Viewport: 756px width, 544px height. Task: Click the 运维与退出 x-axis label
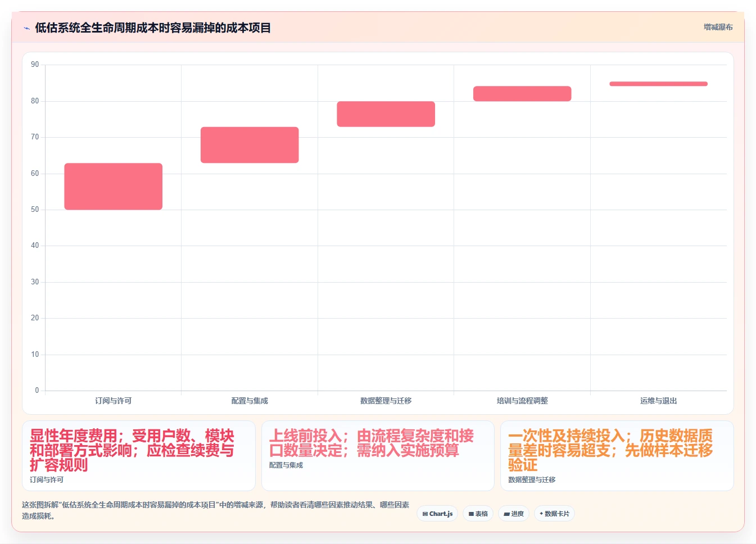[x=659, y=401]
